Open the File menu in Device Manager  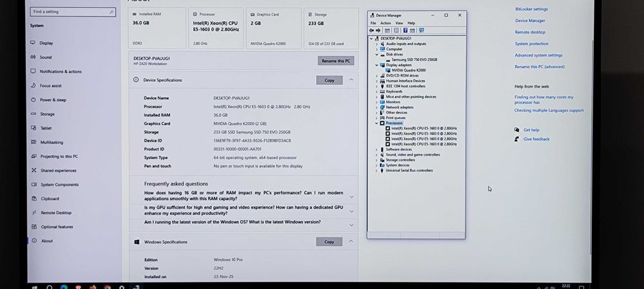tap(373, 23)
